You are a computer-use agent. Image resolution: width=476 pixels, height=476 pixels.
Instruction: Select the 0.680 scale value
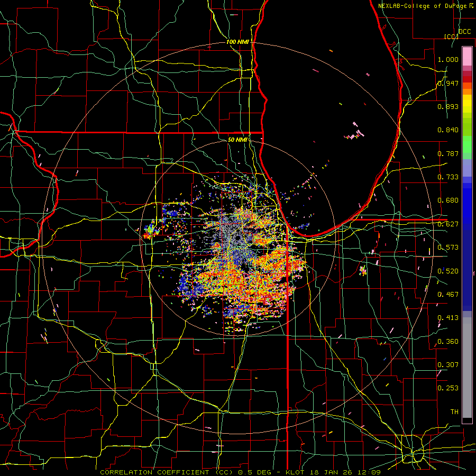(448, 200)
